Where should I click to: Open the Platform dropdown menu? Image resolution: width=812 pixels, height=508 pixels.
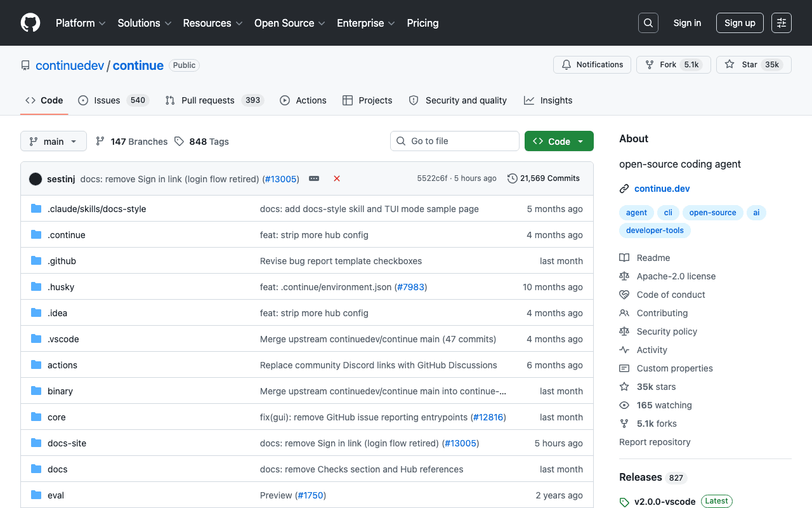point(81,23)
